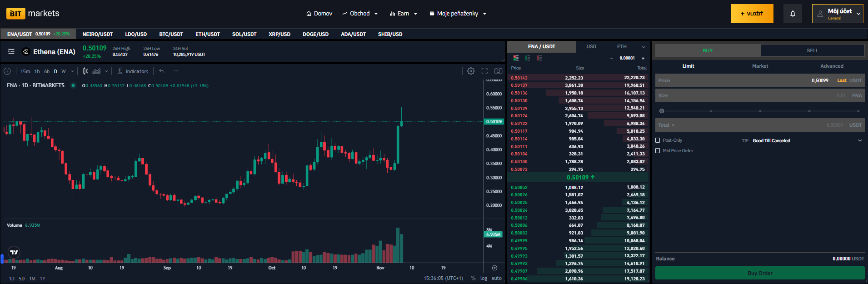Viewport: 868px width, 284px height.
Task: Toggle log scale on the chart
Action: pos(484,279)
